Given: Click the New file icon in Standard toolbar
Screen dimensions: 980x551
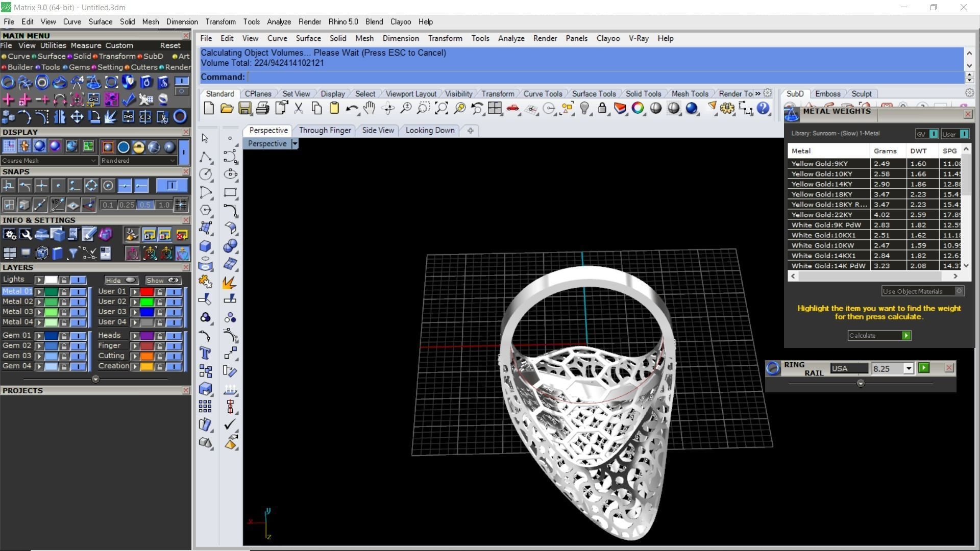Looking at the screenshot, I should tap(209, 108).
